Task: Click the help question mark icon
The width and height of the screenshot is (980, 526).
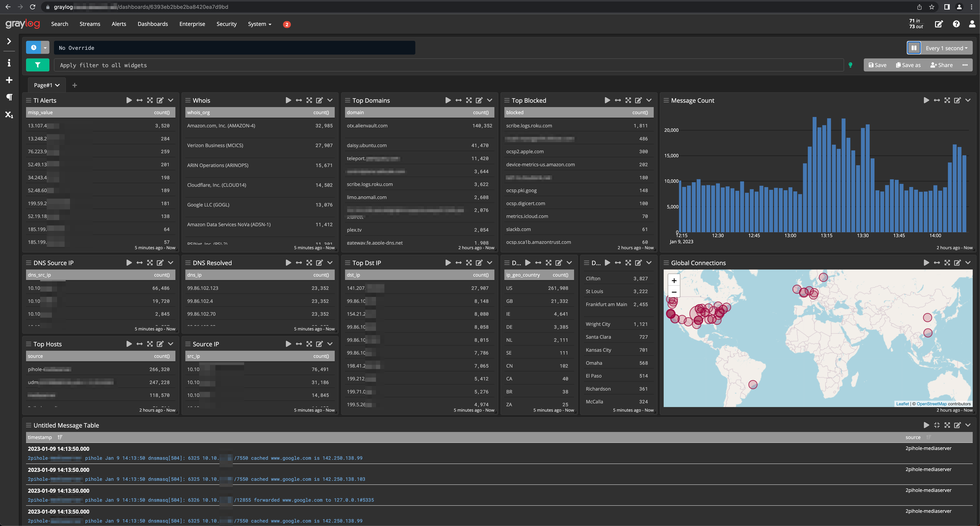Action: (x=956, y=24)
